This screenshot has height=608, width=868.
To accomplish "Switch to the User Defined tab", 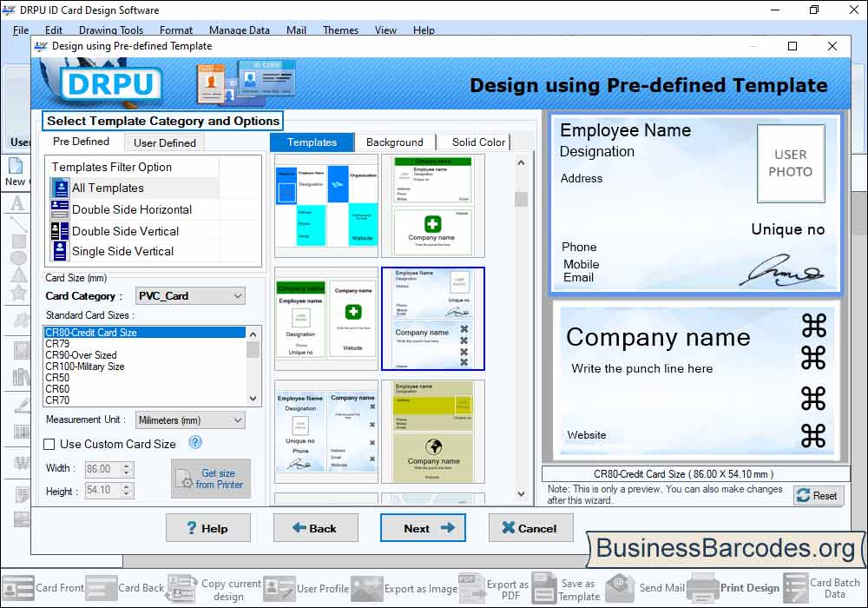I will point(164,142).
